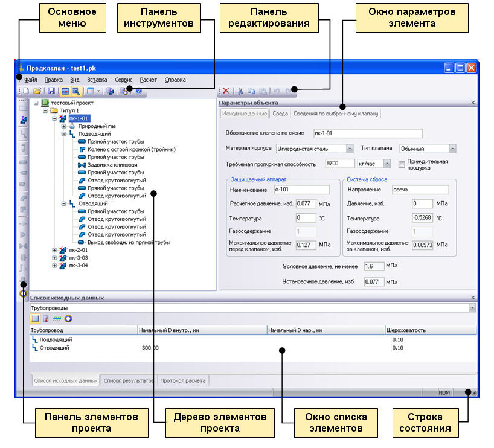Click the Help question mark toolbar icon
Viewport: 494px width, 448px height.
[x=139, y=91]
